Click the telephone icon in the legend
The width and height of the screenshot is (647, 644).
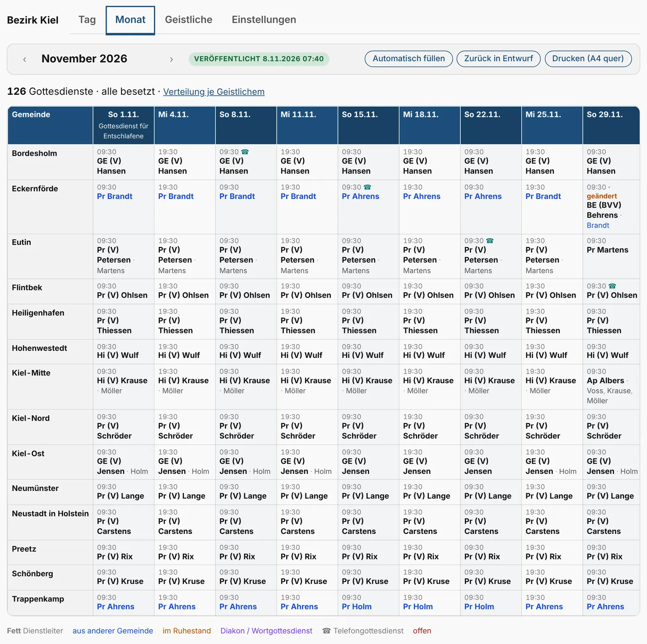(x=327, y=631)
